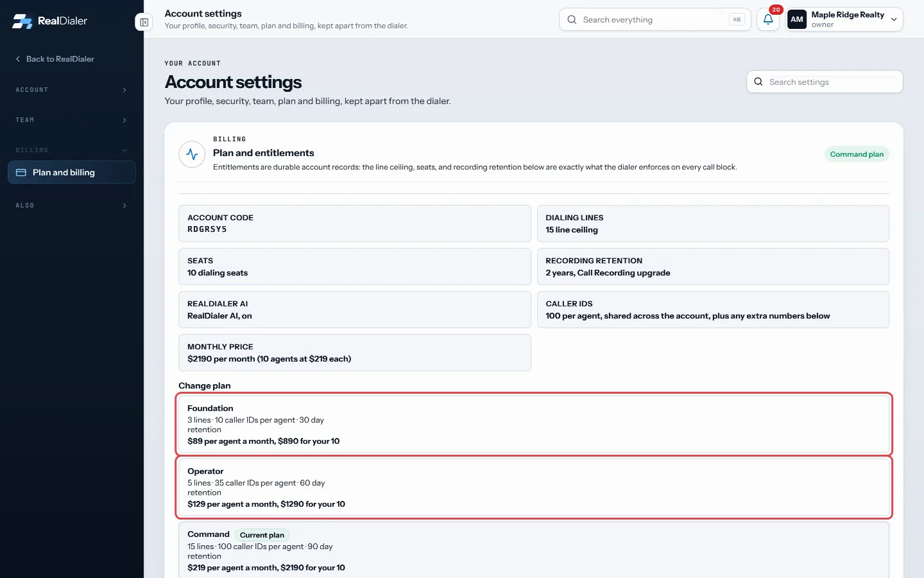The width and height of the screenshot is (924, 578).
Task: Open the Maple Ridge Realty account dropdown
Action: click(x=844, y=19)
